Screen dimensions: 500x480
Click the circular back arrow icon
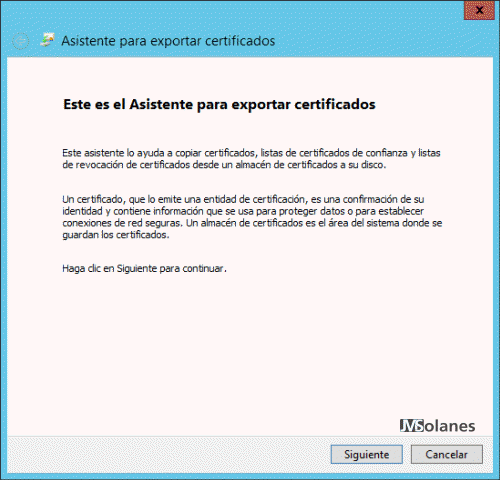pos(21,41)
